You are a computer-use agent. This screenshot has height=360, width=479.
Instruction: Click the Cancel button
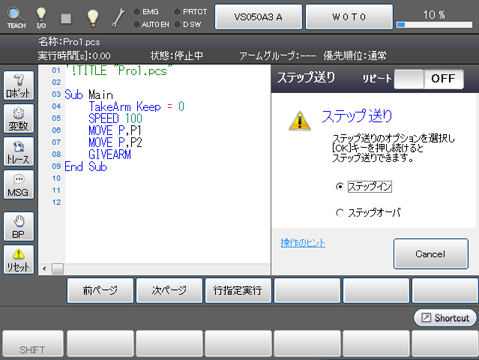(431, 254)
